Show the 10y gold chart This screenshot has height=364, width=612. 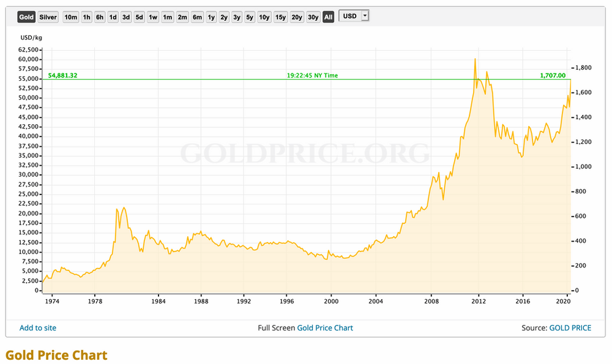264,17
